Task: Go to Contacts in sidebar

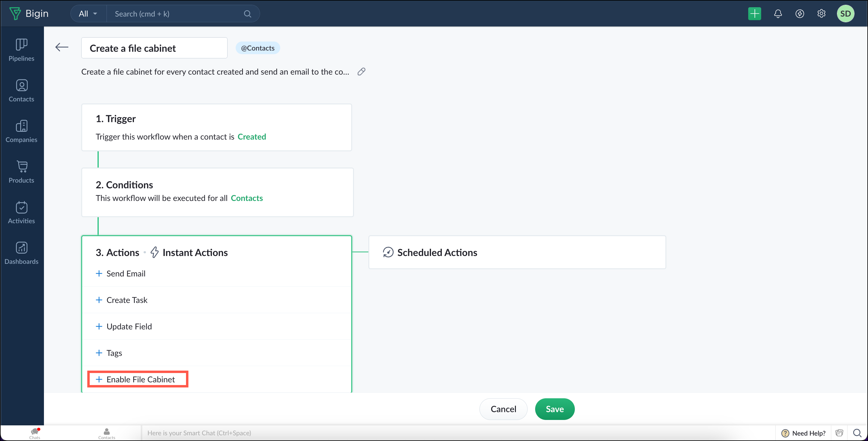Action: coord(21,90)
